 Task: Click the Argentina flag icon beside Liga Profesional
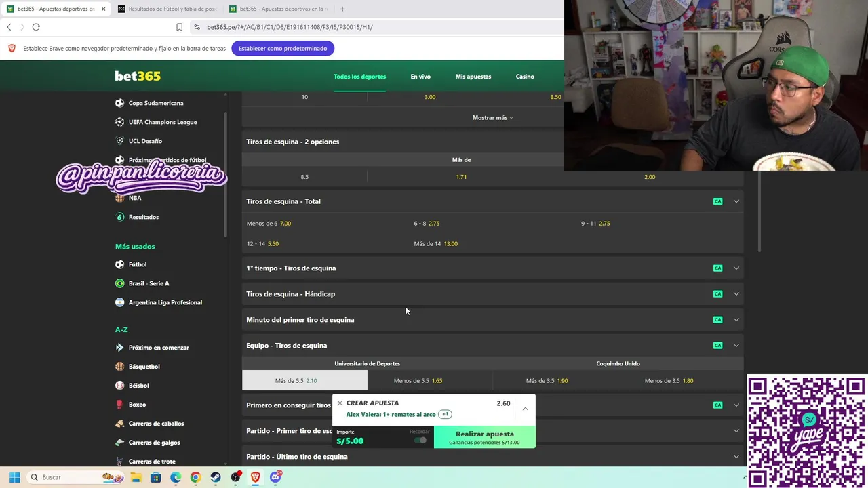coord(119,302)
